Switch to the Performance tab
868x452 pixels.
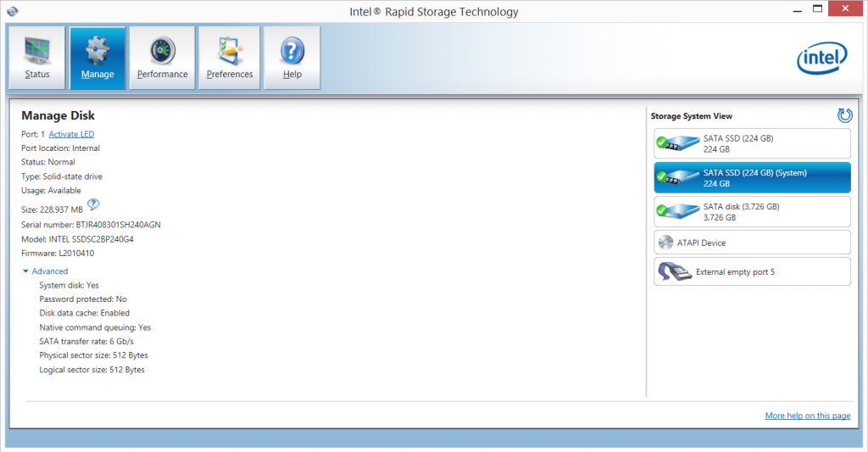pyautogui.click(x=162, y=58)
